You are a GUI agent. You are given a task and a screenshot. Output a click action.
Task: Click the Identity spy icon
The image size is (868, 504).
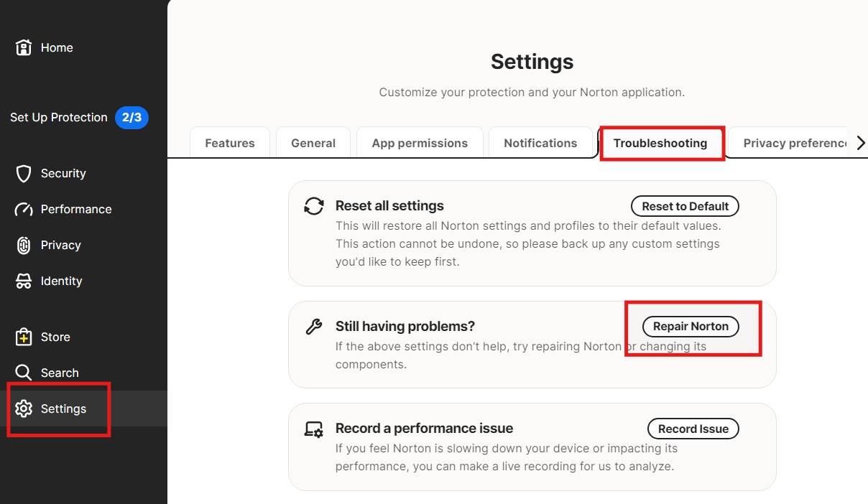pos(24,281)
